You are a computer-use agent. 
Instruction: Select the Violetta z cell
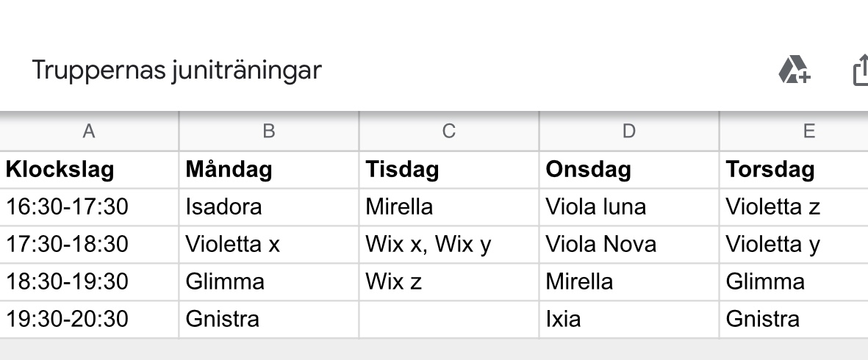pyautogui.click(x=794, y=207)
